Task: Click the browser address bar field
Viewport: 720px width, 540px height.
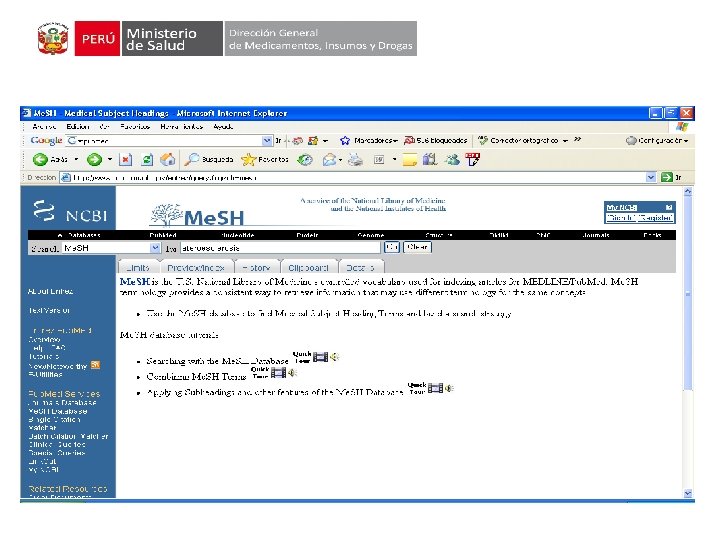Action: pyautogui.click(x=354, y=177)
